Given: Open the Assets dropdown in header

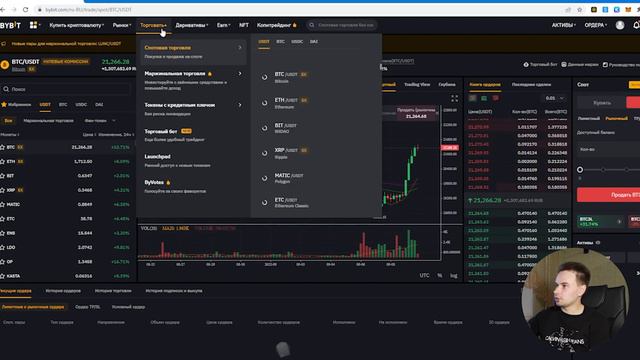Looking at the screenshot, I should pyautogui.click(x=564, y=25).
